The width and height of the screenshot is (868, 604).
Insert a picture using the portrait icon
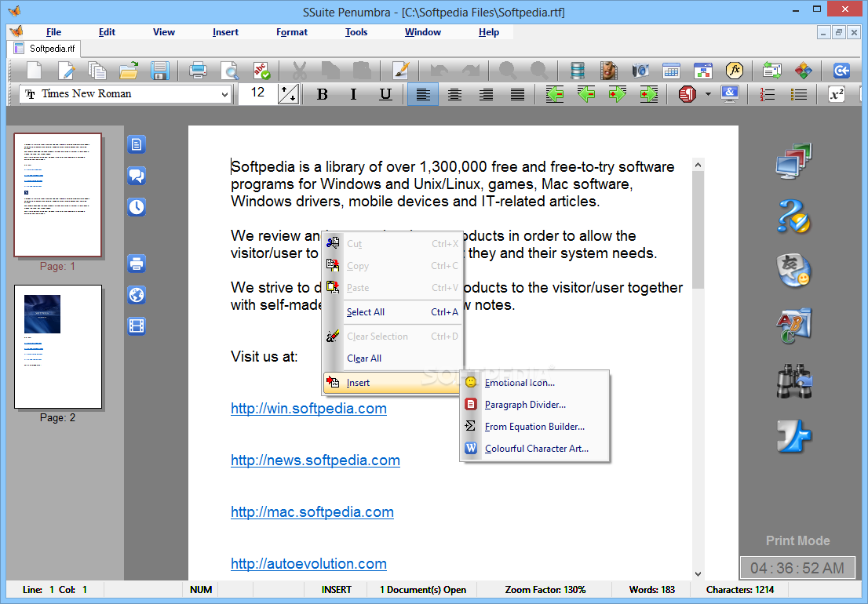[x=609, y=71]
